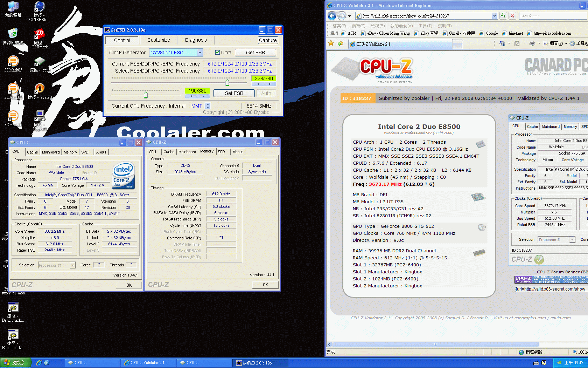Switch to SetFSB 2.0.b.19o taskbar button
Image resolution: width=588 pixels, height=368 pixels.
pyautogui.click(x=260, y=363)
